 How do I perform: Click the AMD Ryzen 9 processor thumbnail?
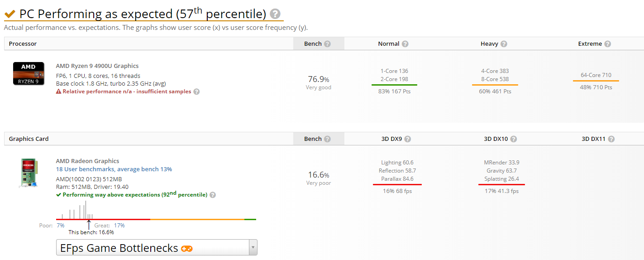point(29,74)
